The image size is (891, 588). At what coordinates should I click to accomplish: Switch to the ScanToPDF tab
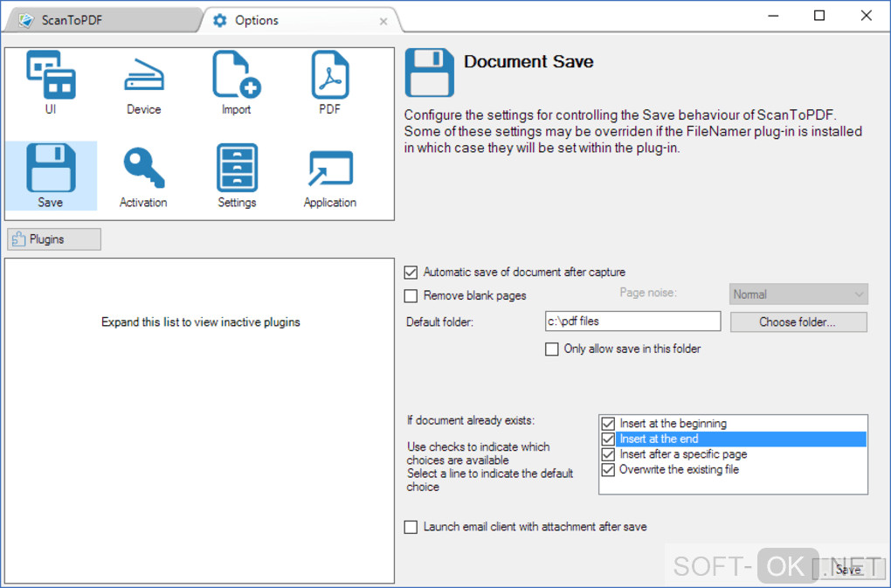102,20
